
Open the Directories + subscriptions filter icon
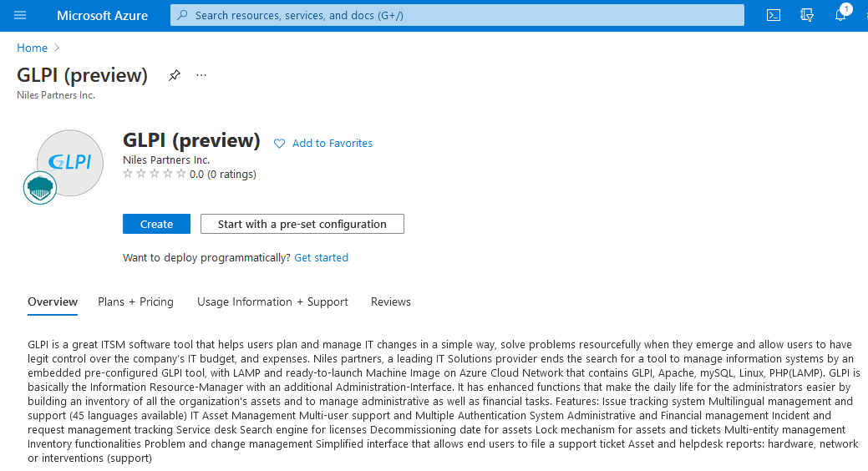[x=807, y=15]
